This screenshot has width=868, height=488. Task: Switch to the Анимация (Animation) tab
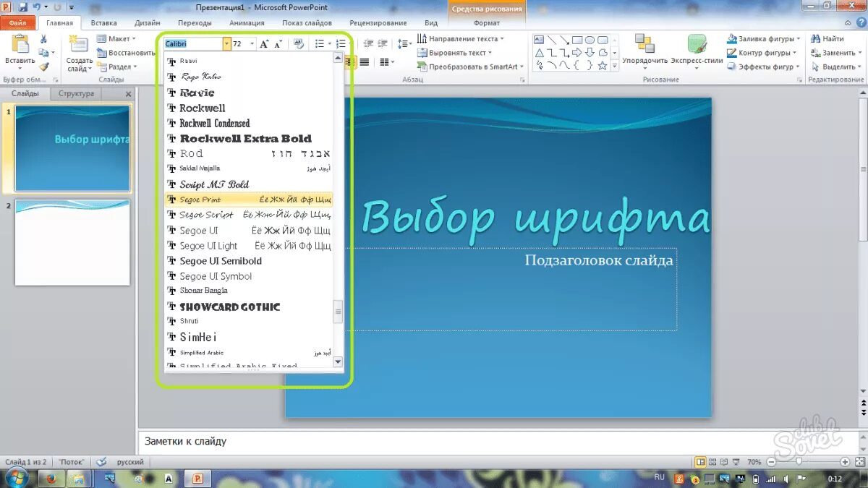click(x=247, y=23)
